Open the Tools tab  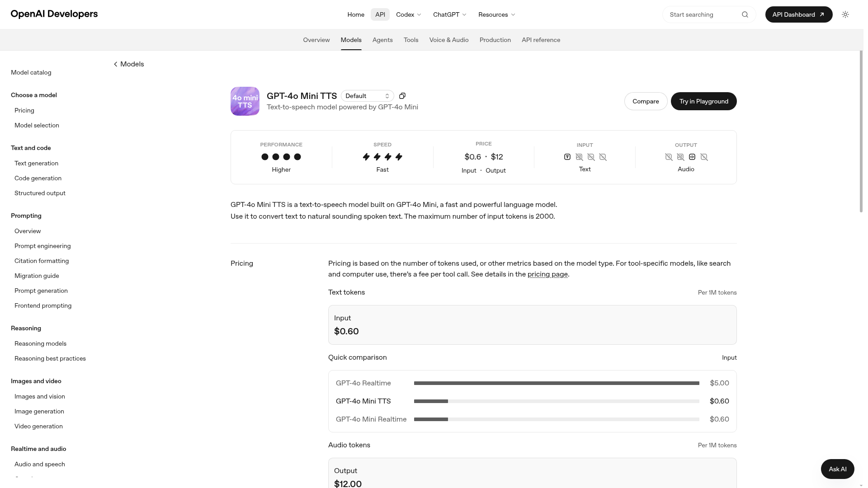pos(411,40)
